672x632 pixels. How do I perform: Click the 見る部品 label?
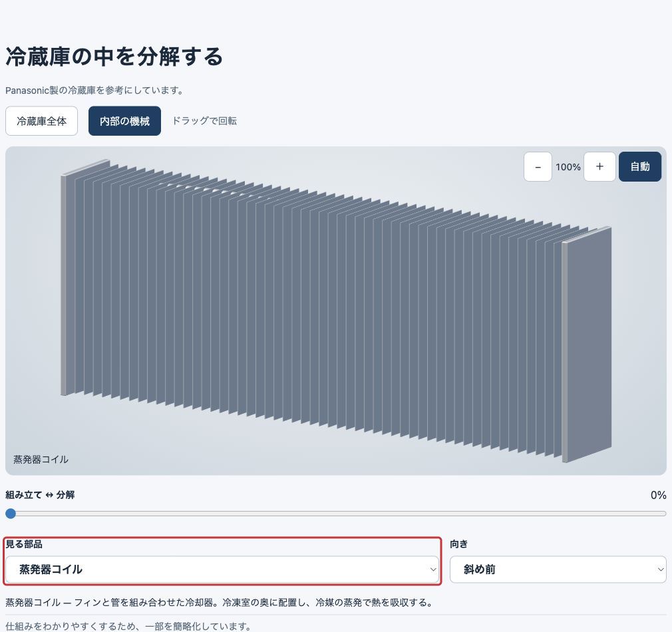pos(24,544)
